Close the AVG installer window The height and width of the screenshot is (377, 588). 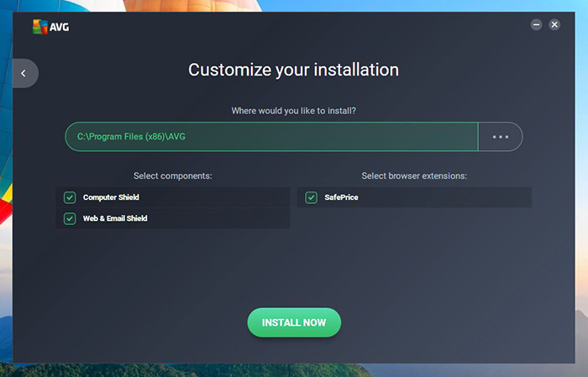point(554,24)
